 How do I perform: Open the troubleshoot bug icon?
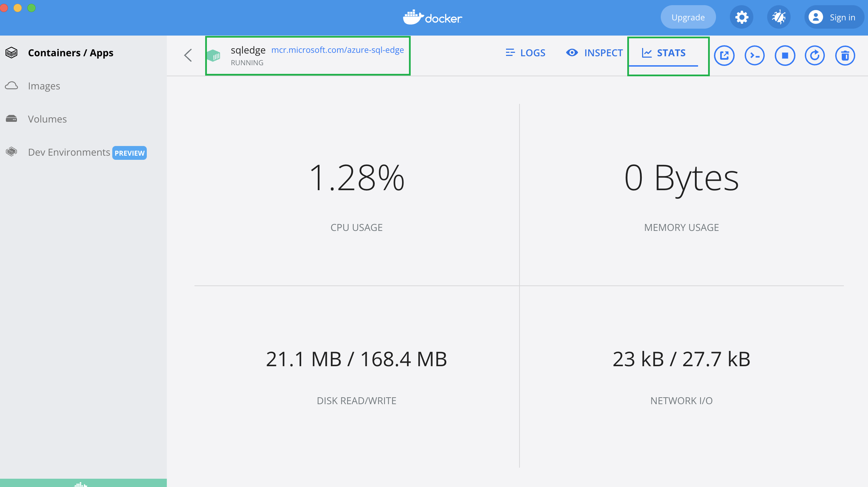pyautogui.click(x=779, y=17)
